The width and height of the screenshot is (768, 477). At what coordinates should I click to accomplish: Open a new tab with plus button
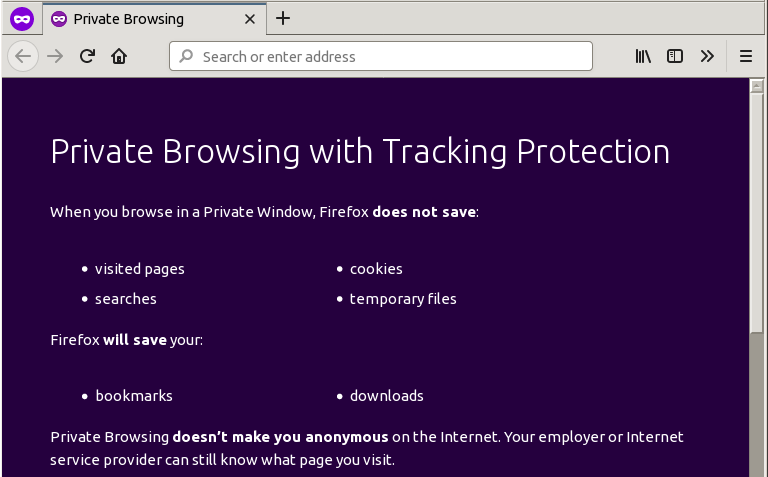283,18
